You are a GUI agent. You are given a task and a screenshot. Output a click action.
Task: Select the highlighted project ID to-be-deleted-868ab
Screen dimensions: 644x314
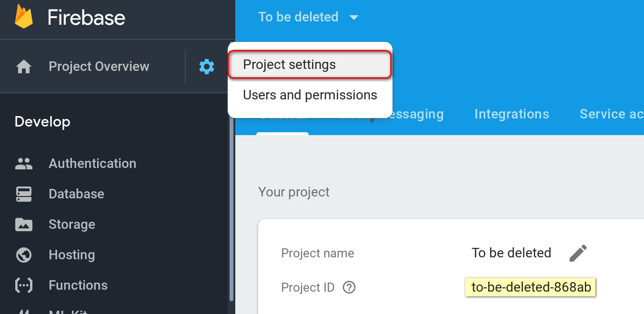click(530, 287)
